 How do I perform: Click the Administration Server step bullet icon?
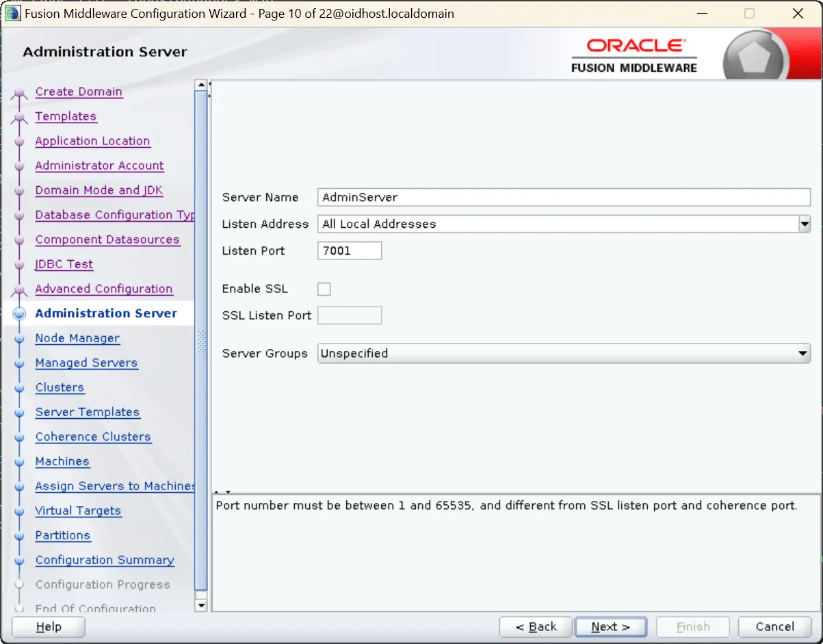click(20, 313)
